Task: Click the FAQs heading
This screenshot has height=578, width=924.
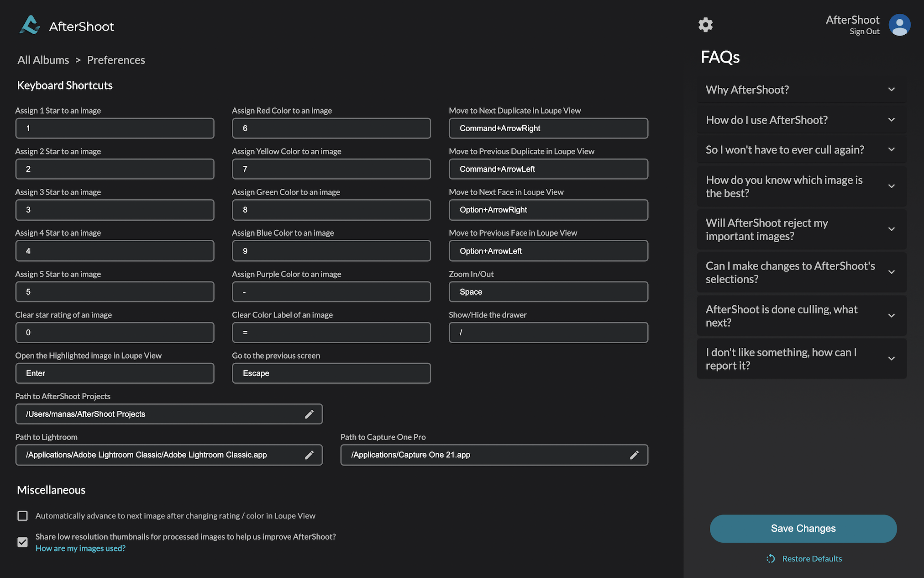Action: 720,57
